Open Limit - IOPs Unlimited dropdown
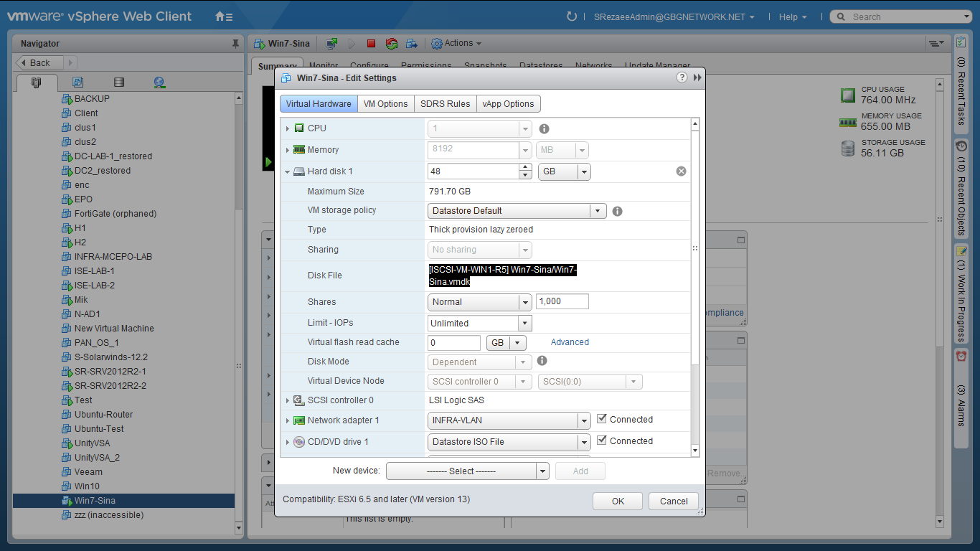The width and height of the screenshot is (980, 551). pyautogui.click(x=480, y=324)
